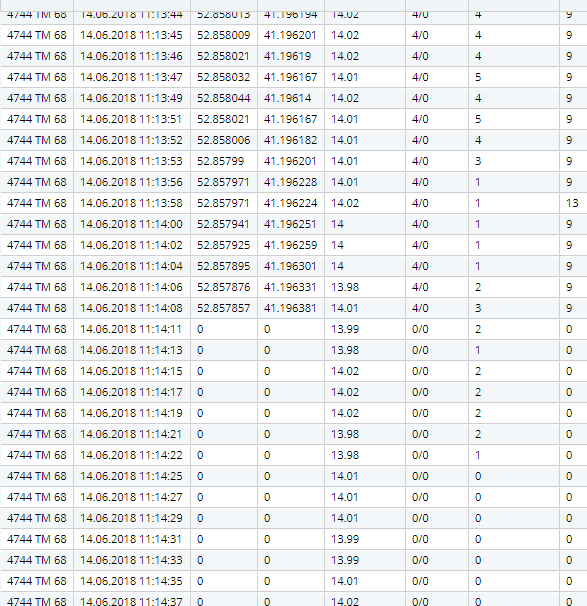Select latitude cell 52.85799

(220, 161)
